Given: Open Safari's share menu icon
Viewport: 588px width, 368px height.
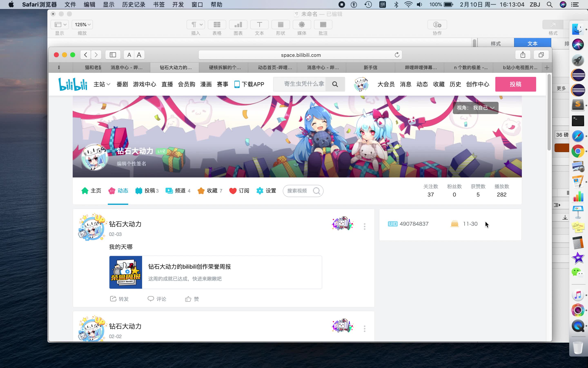Looking at the screenshot, I should tap(523, 55).
